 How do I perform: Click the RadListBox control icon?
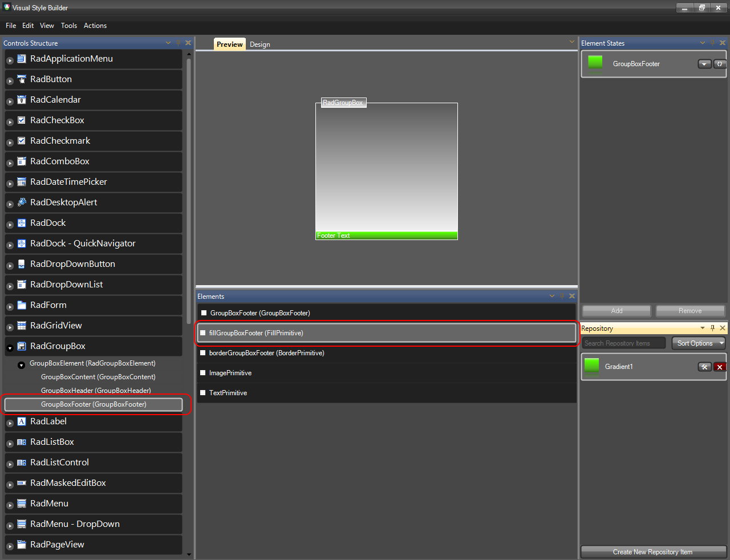tap(22, 442)
